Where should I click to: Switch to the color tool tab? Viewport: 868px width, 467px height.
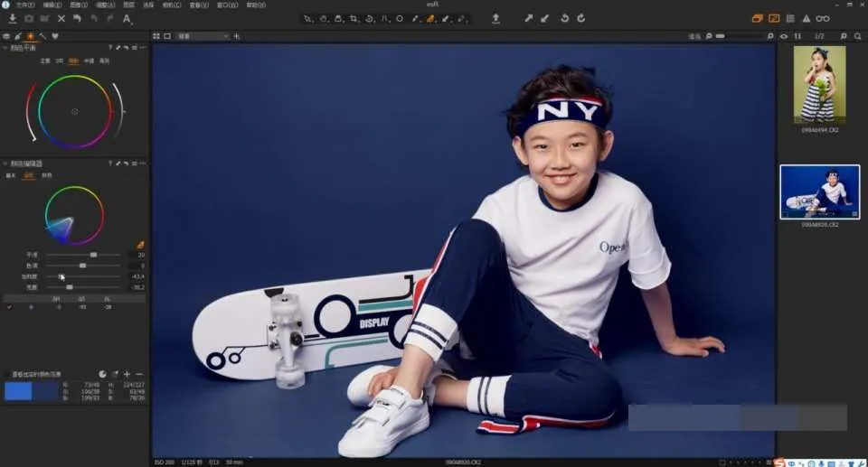[x=31, y=36]
